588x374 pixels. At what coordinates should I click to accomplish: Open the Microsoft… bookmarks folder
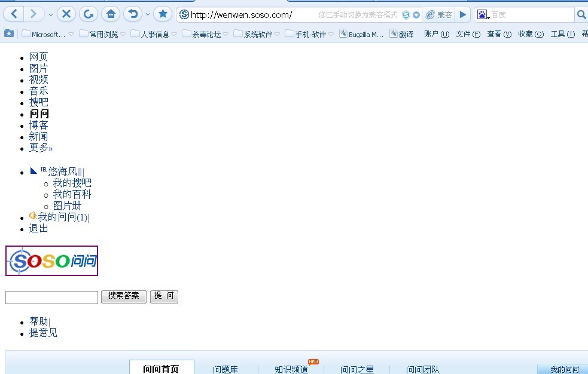coord(48,34)
